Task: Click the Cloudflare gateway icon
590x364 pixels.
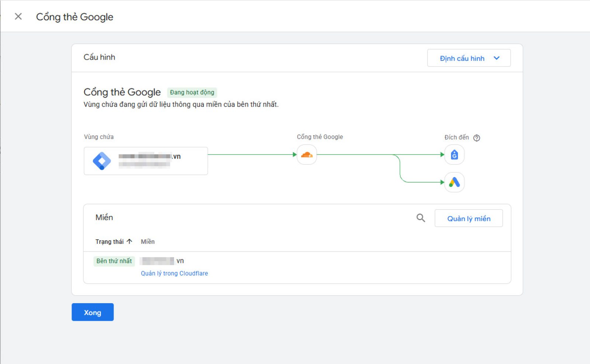Action: (307, 155)
